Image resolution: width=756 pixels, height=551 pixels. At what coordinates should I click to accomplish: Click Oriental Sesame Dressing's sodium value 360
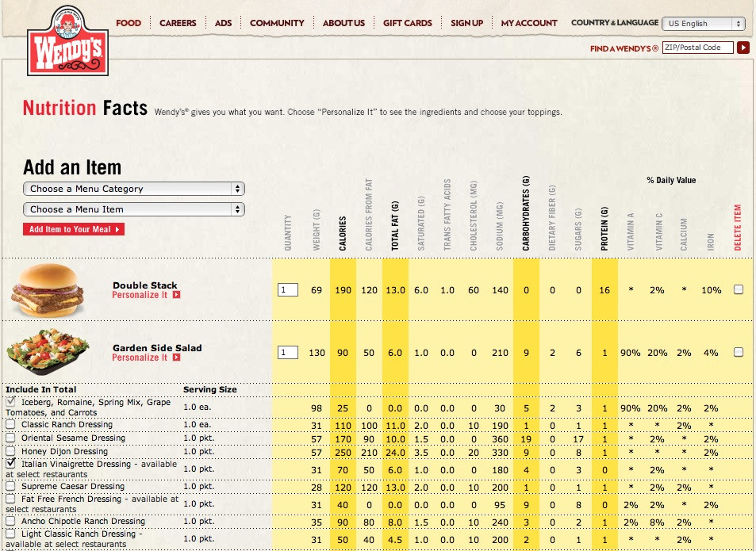coord(500,438)
